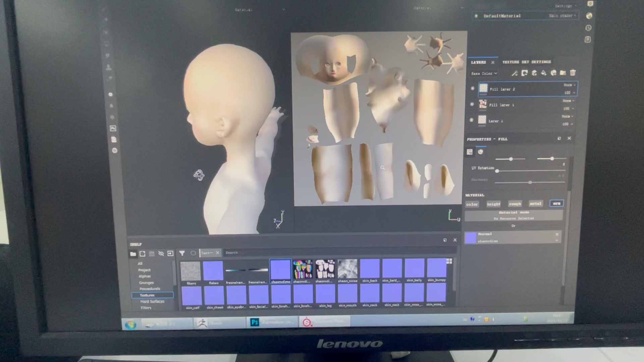Click the shelf hidden-eye display icon
Image resolution: width=644 pixels, height=362 pixels.
(x=161, y=253)
